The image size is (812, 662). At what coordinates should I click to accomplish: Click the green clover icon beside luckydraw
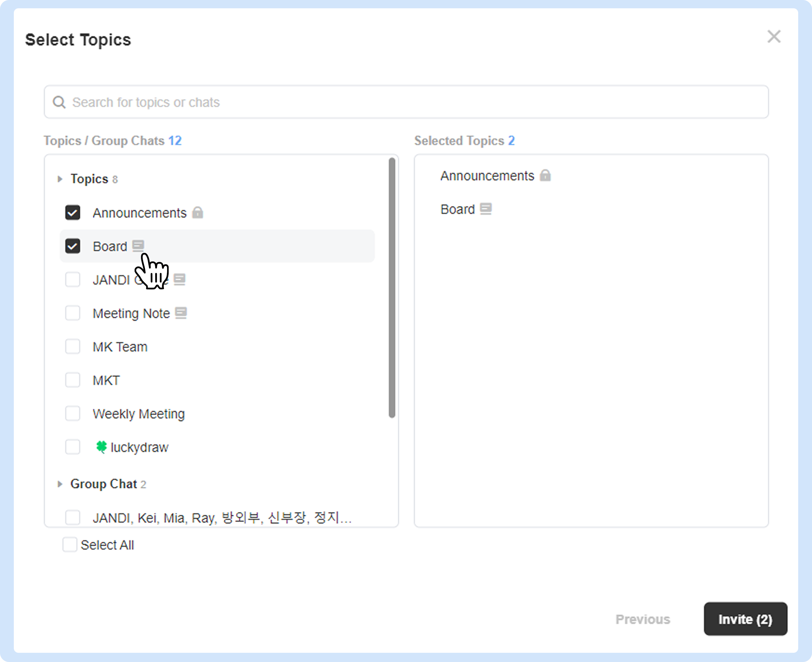101,447
